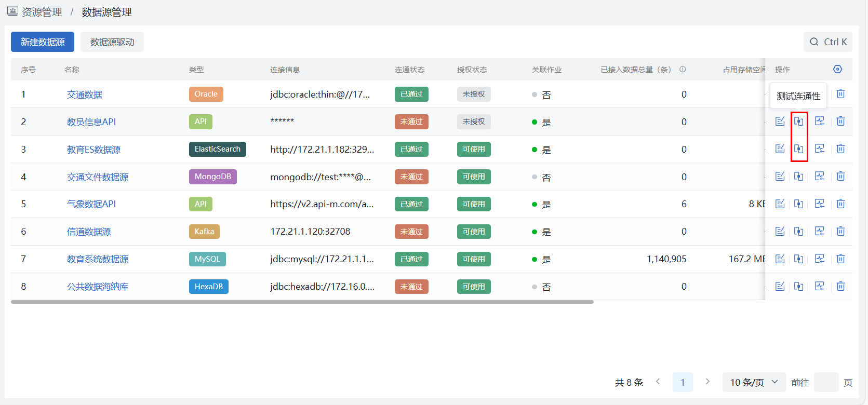Open the Ctrl K search box
868x405 pixels.
tap(828, 42)
